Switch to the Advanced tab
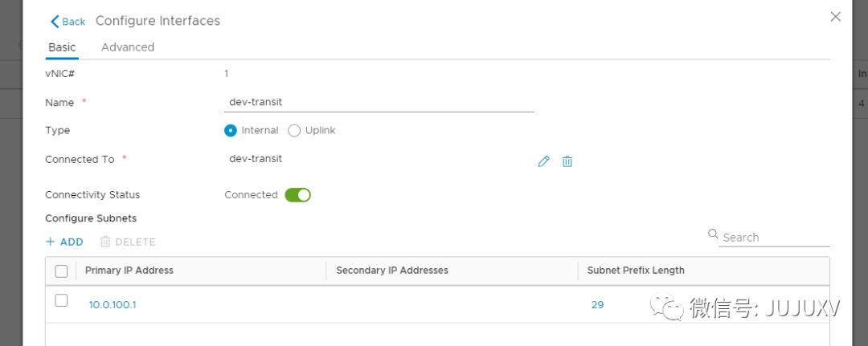This screenshot has width=868, height=346. [x=128, y=47]
